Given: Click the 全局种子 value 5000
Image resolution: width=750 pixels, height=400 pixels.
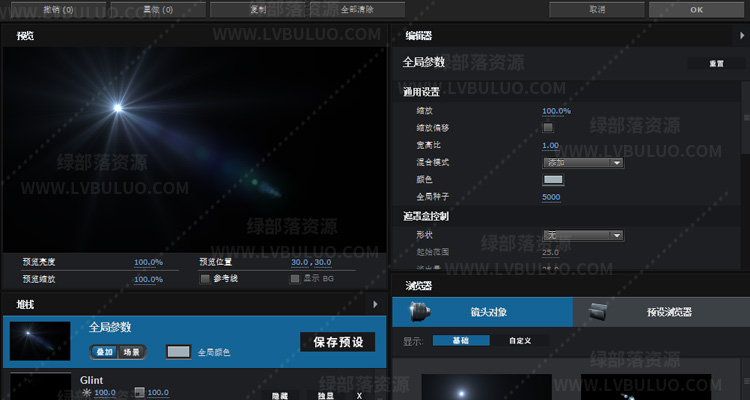Looking at the screenshot, I should click(x=551, y=197).
